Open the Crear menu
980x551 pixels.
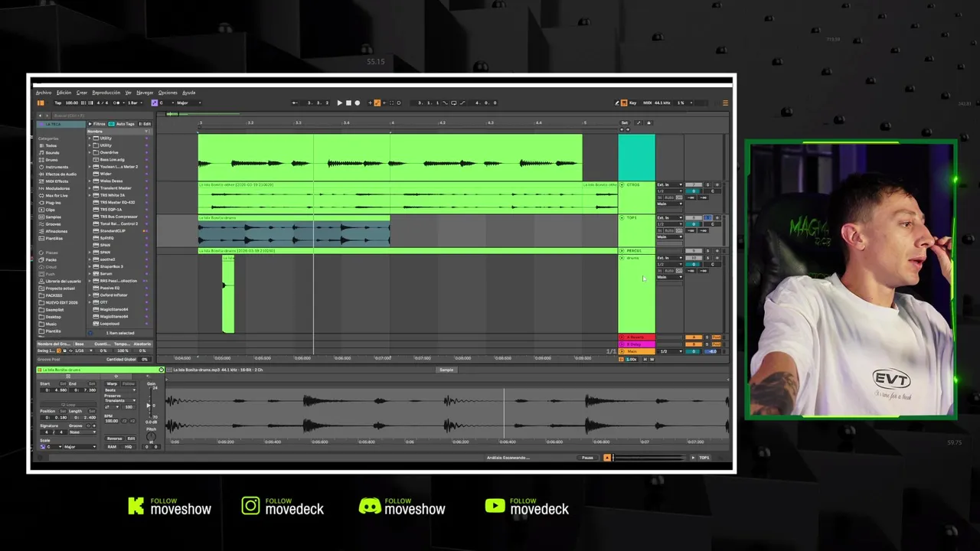point(82,93)
